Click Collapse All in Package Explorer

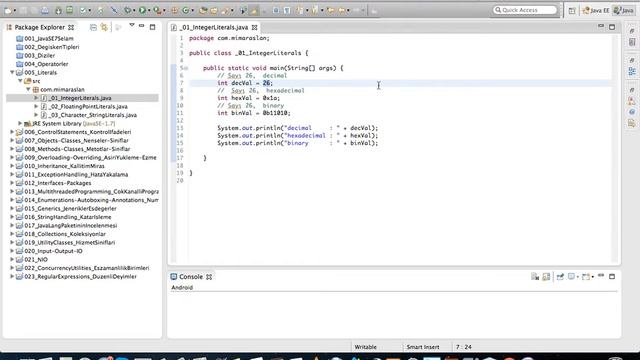93,27
